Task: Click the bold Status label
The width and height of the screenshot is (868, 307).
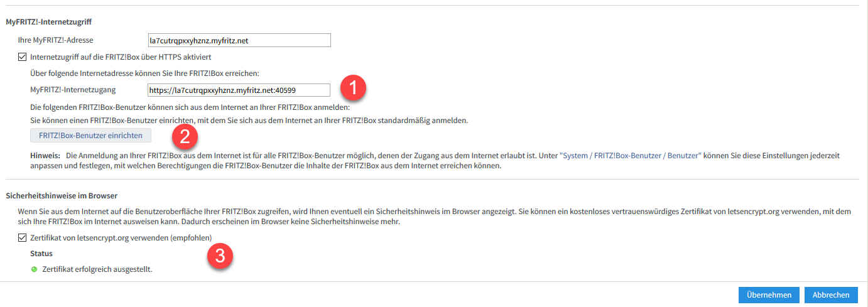Action: (41, 254)
